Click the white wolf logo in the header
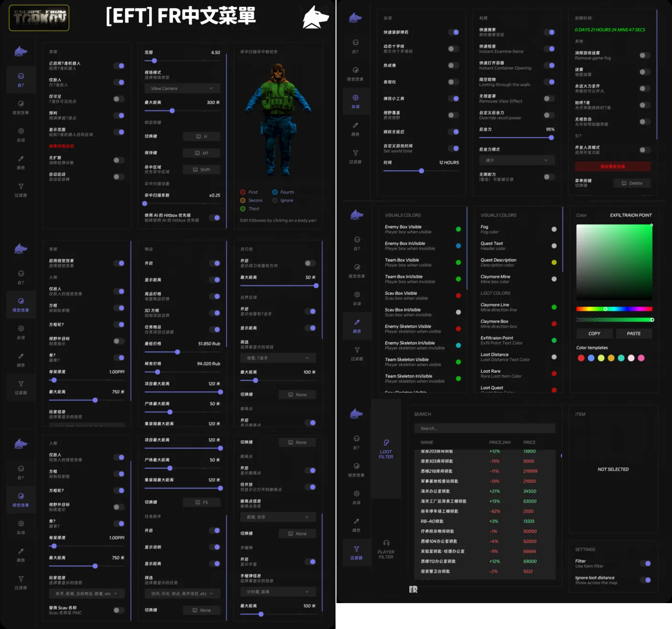The image size is (672, 629). (315, 18)
